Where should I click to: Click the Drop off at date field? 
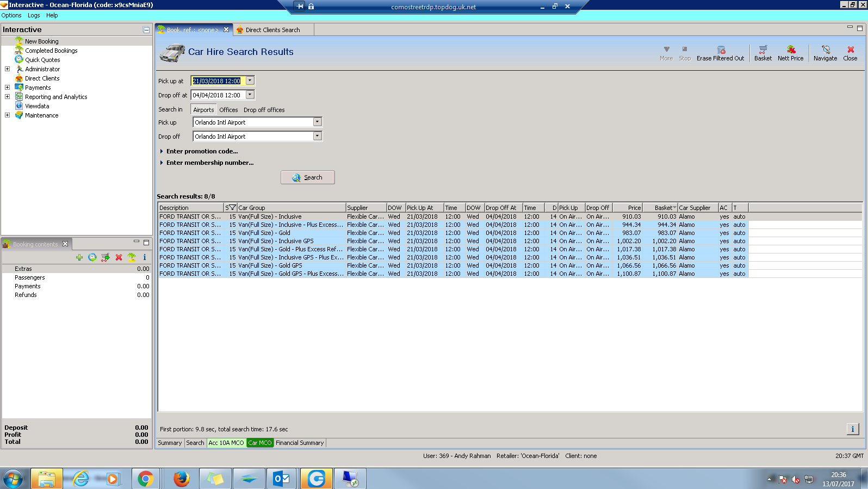click(217, 95)
